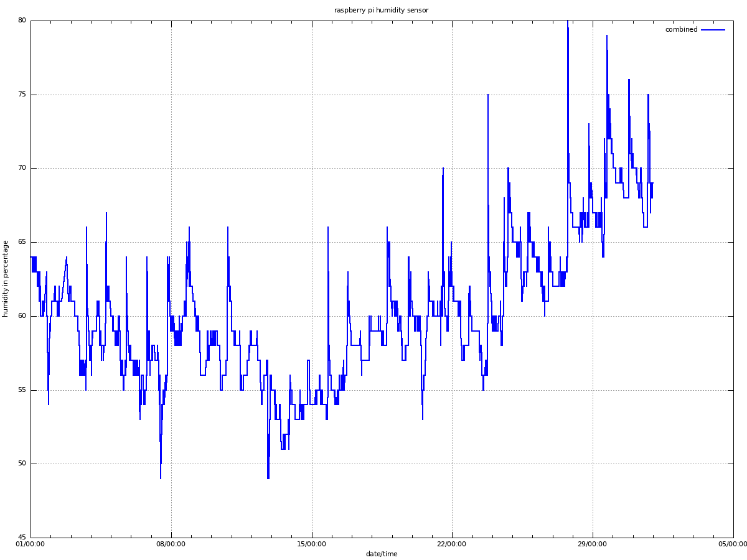Click x-axis tick label '22/00:00'
The height and width of the screenshot is (560, 747).
coord(452,544)
